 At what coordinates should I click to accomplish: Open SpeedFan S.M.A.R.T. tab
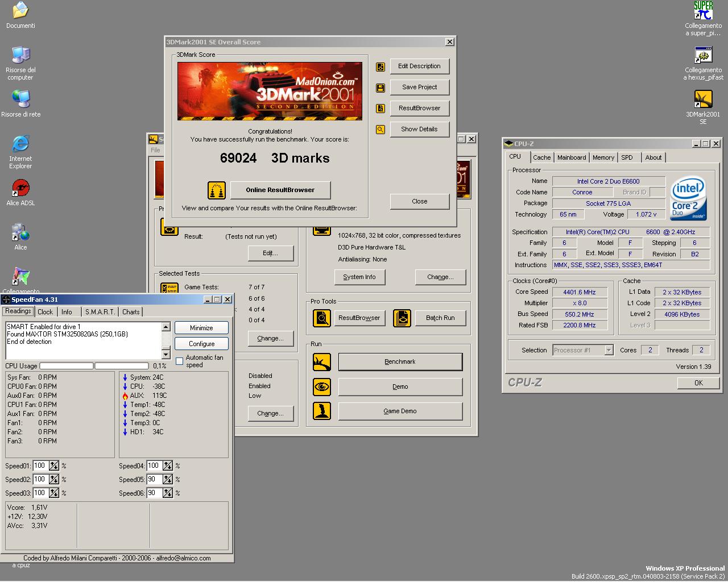coord(100,312)
